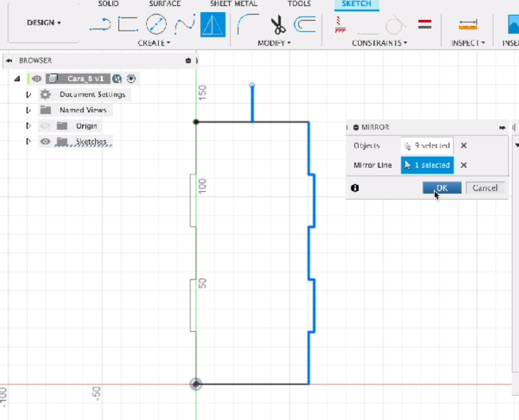The height and width of the screenshot is (420, 519).
Task: Apply the Equal constraint icon
Action: [425, 24]
